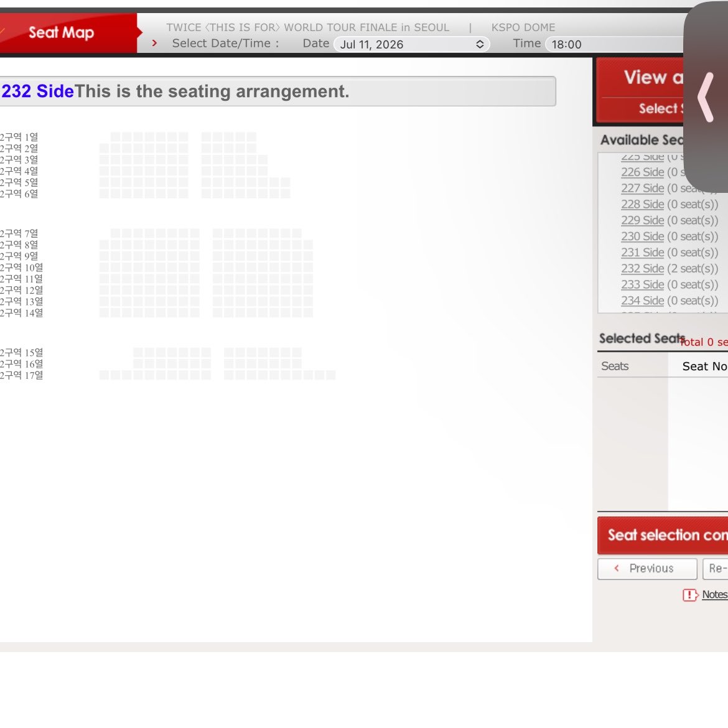Click the Re-select button beside Previous

coord(716,568)
